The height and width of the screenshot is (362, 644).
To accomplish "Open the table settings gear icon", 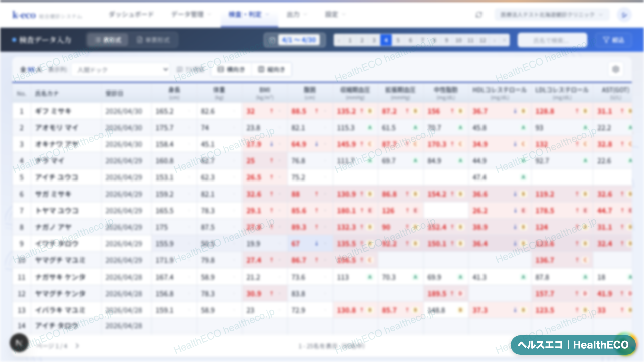I will click(615, 69).
